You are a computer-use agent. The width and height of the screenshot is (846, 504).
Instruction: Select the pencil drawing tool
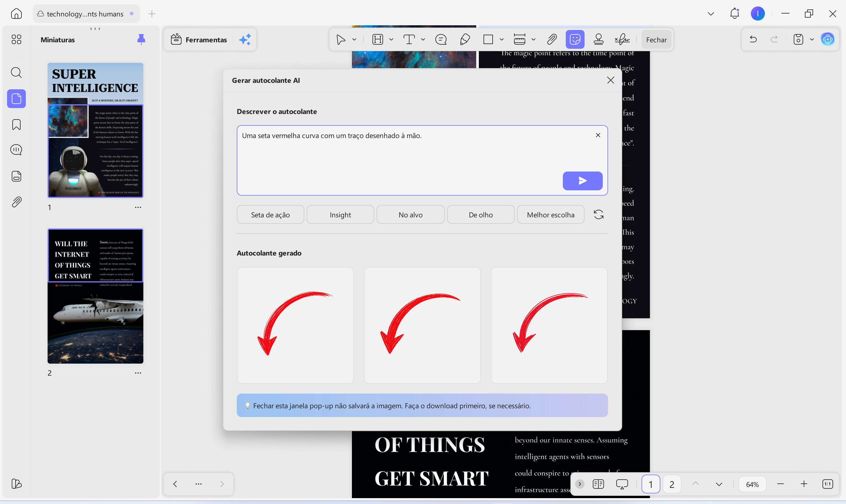(465, 39)
